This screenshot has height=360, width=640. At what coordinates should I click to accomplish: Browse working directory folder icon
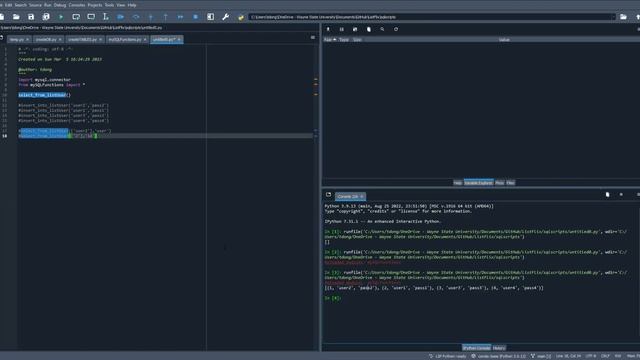(623, 17)
